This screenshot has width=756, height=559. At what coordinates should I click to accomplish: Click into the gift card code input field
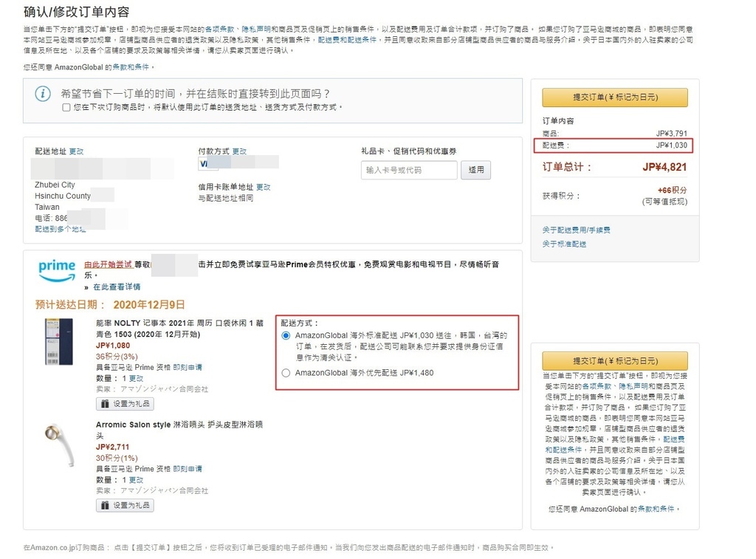(x=409, y=171)
